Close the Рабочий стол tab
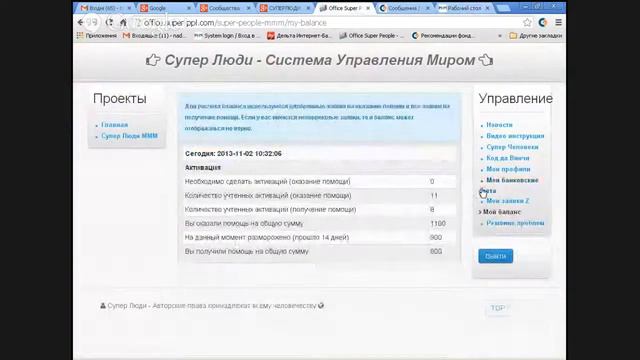This screenshot has height=360, width=640. point(488,8)
